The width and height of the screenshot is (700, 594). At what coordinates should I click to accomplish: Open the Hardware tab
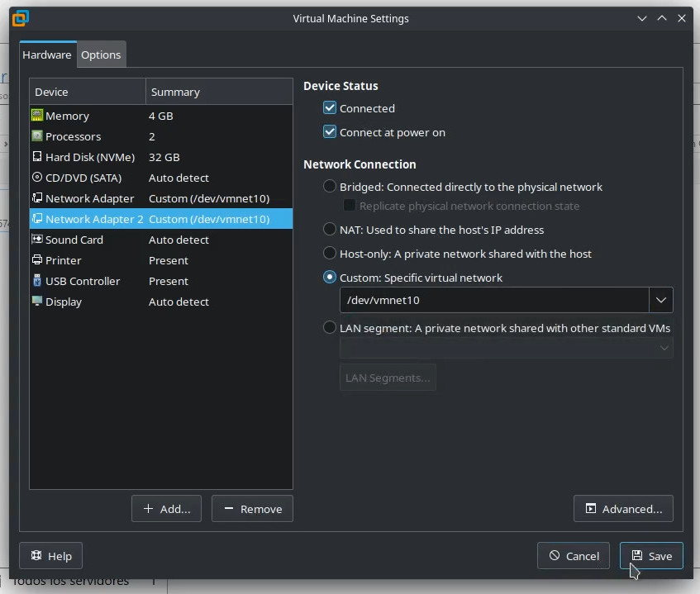47,55
